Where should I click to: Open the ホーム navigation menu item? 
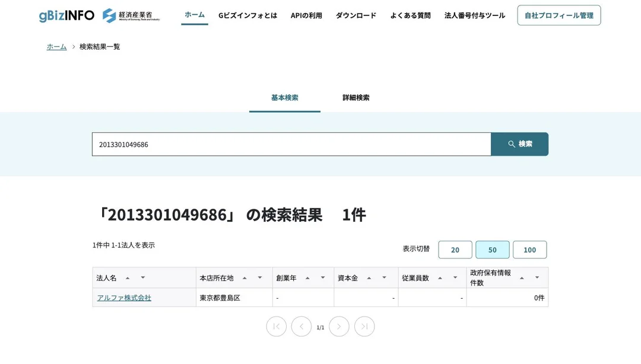(x=195, y=15)
